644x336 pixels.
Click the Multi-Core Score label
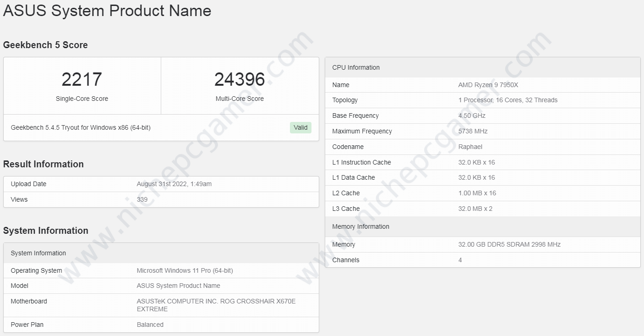240,99
